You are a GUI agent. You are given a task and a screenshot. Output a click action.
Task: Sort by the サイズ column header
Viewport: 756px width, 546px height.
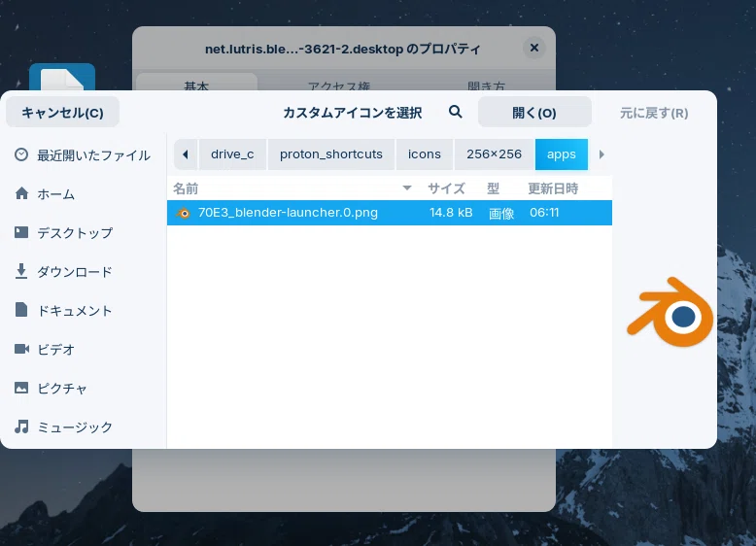446,188
